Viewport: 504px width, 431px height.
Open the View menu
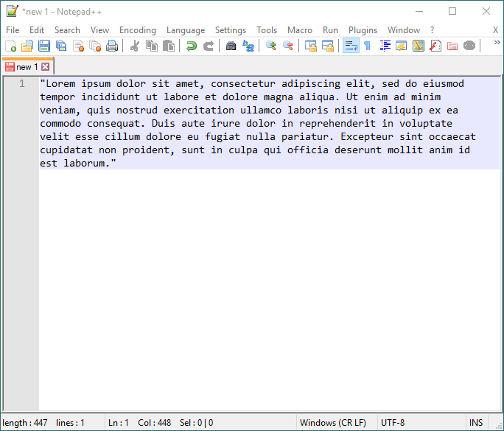(x=99, y=30)
